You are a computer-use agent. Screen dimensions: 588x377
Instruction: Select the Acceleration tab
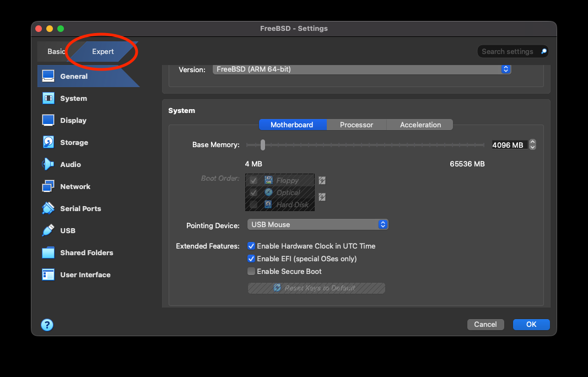420,125
